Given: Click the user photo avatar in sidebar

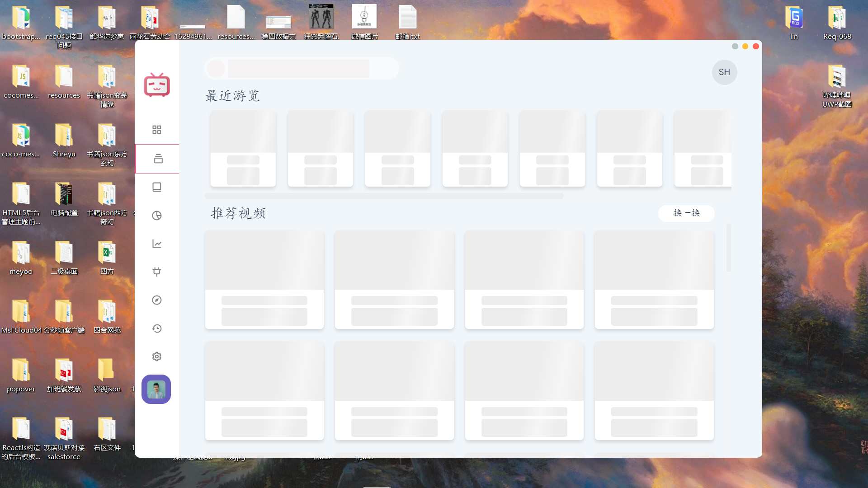Looking at the screenshot, I should pyautogui.click(x=156, y=389).
